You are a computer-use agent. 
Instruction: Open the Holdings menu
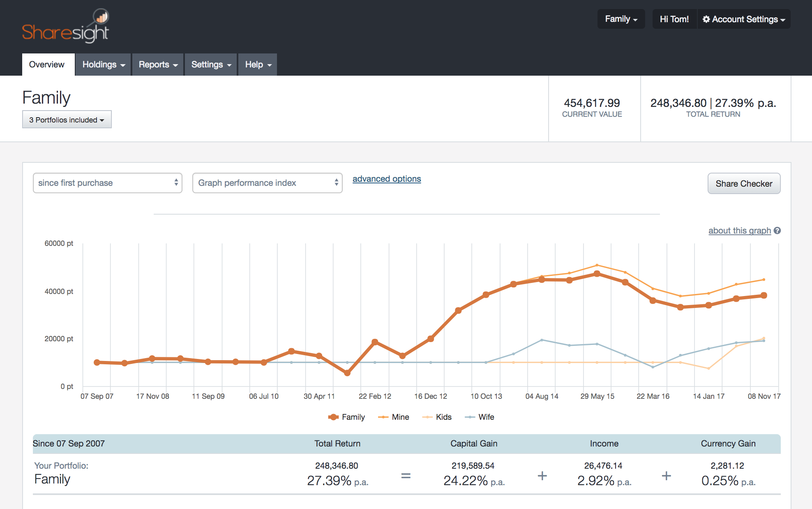(103, 65)
